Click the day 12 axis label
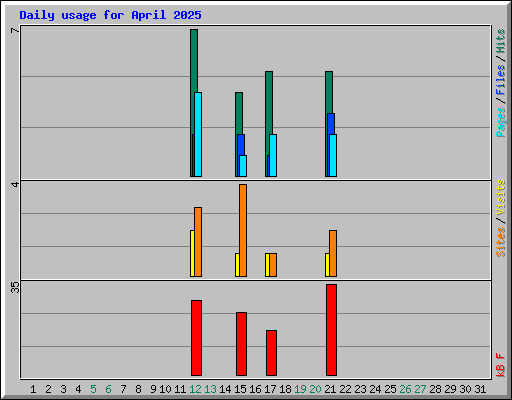This screenshot has width=512, height=400. pyautogui.click(x=195, y=389)
